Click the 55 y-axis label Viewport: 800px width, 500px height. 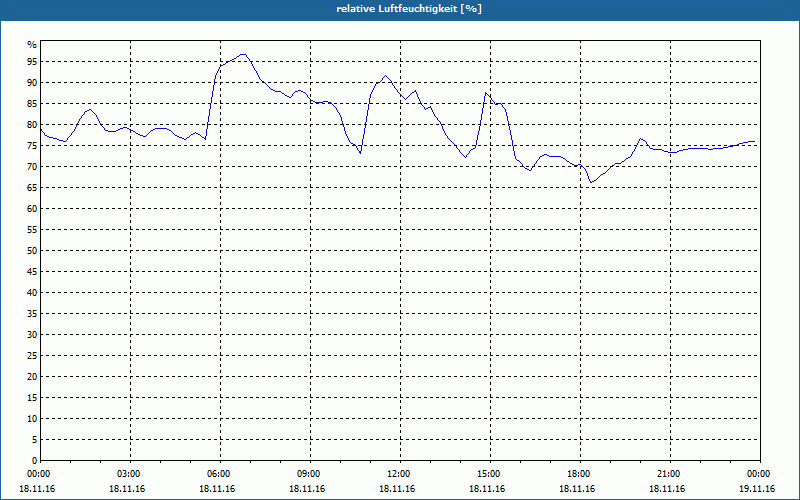[x=32, y=230]
